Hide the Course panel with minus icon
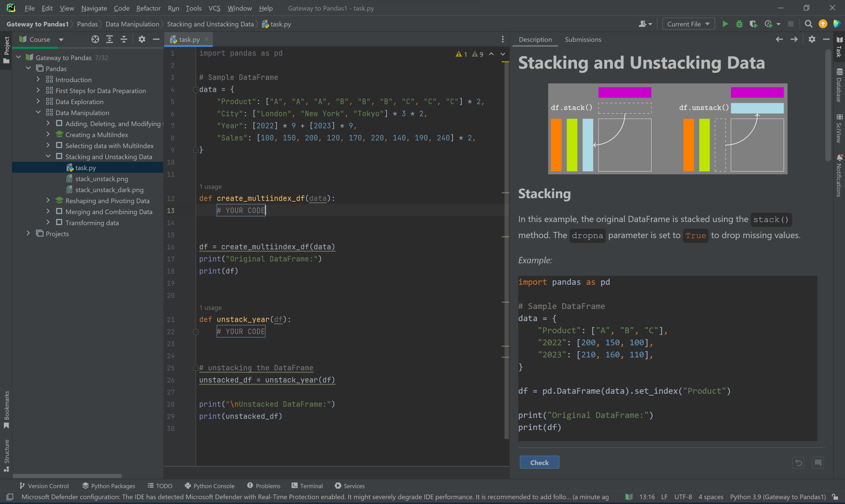 [156, 40]
